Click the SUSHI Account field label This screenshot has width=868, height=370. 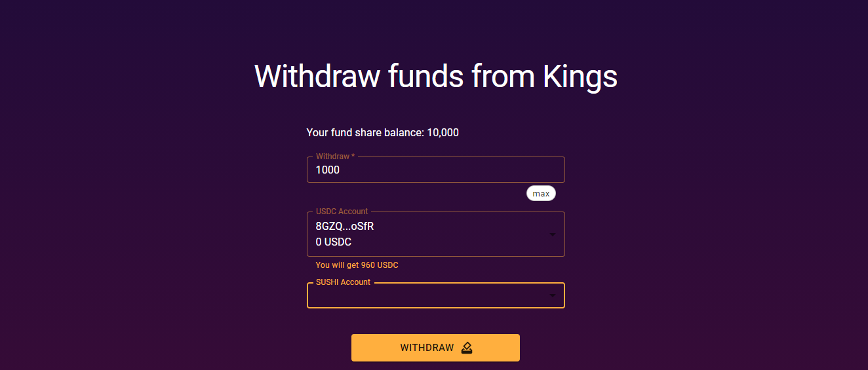343,282
